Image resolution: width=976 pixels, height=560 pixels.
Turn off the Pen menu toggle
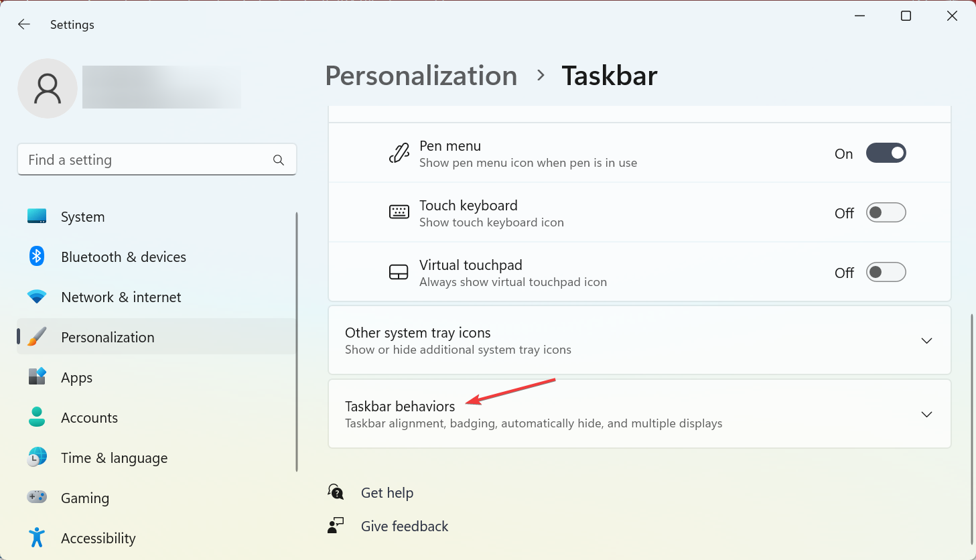tap(886, 153)
